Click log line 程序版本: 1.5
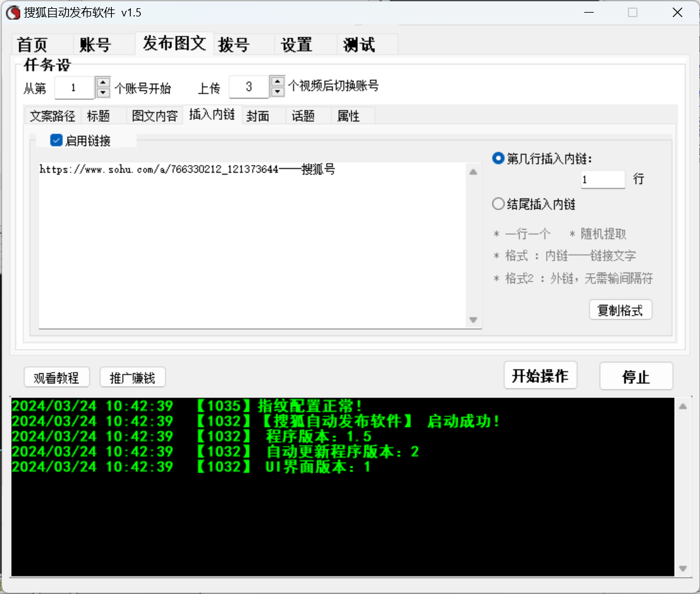This screenshot has width=700, height=594. click(192, 436)
